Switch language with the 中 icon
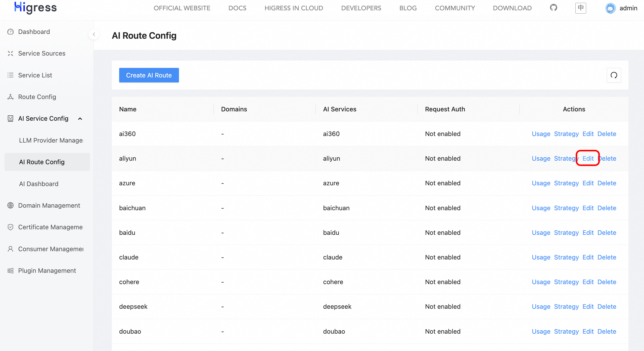The width and height of the screenshot is (644, 351). coord(581,8)
